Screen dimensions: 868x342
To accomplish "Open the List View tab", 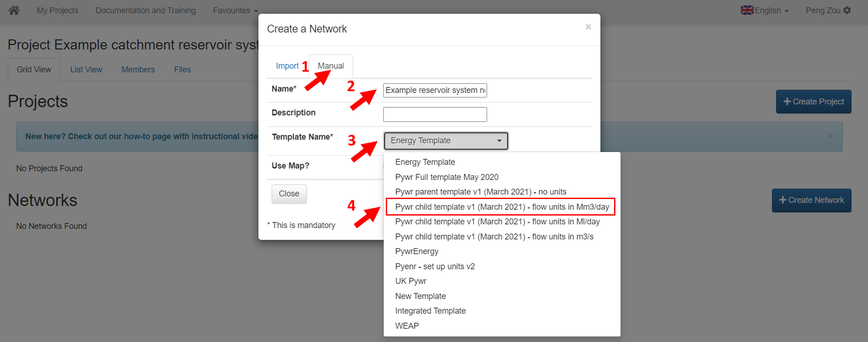I will 86,70.
